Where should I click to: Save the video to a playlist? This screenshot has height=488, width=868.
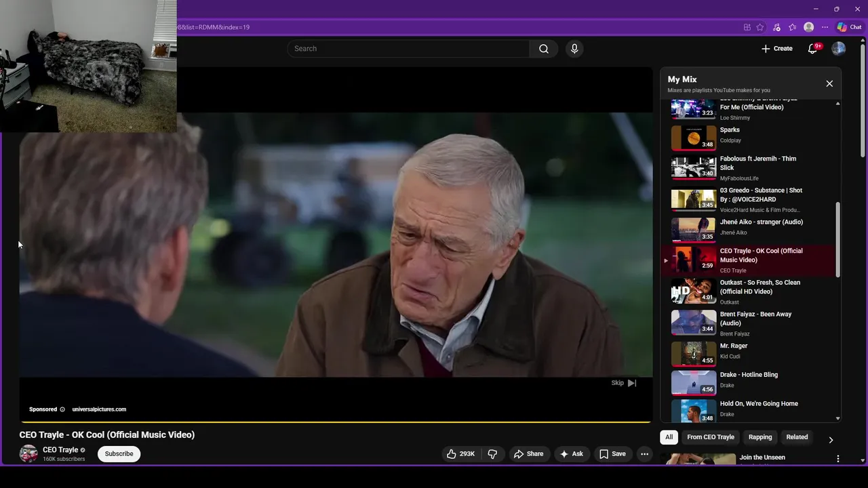(612, 454)
